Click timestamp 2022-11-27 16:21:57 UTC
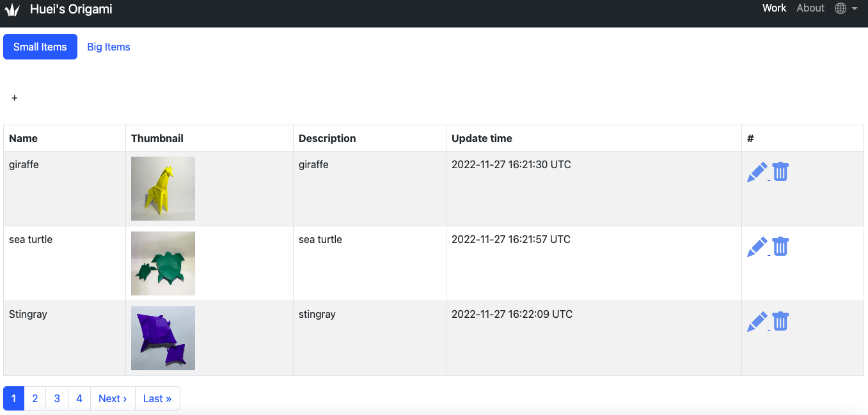Screen dimensions: 868x415 (511, 239)
